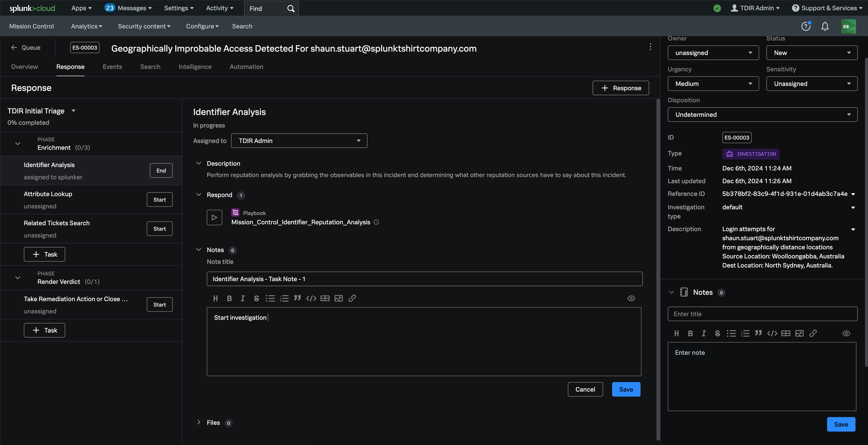Click the add Response button
The width and height of the screenshot is (868, 445).
(620, 88)
